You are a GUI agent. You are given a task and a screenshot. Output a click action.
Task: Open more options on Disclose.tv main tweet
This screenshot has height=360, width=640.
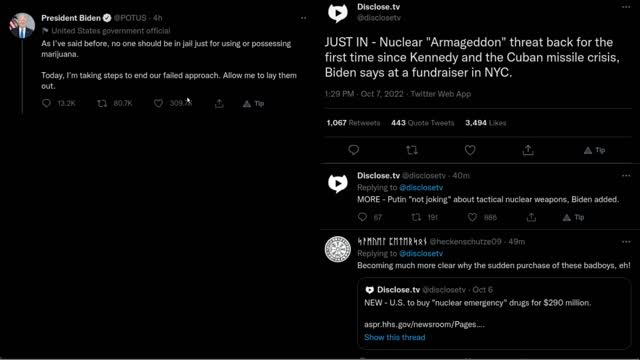pyautogui.click(x=626, y=7)
